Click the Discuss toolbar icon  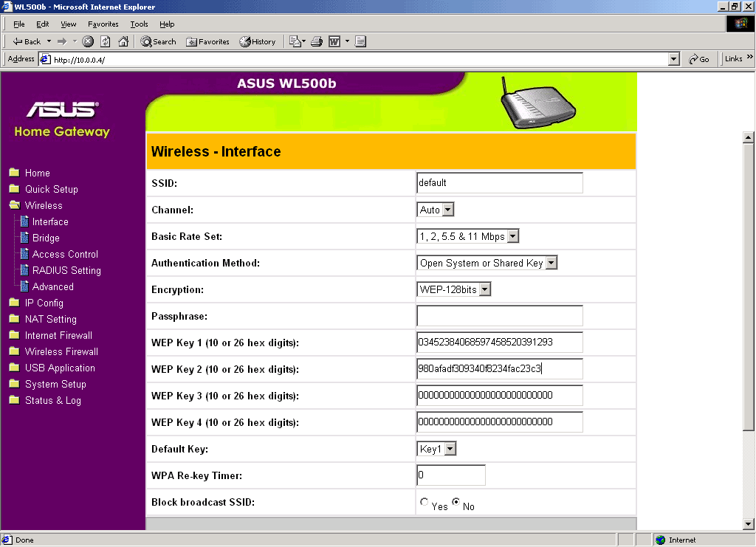tap(360, 41)
